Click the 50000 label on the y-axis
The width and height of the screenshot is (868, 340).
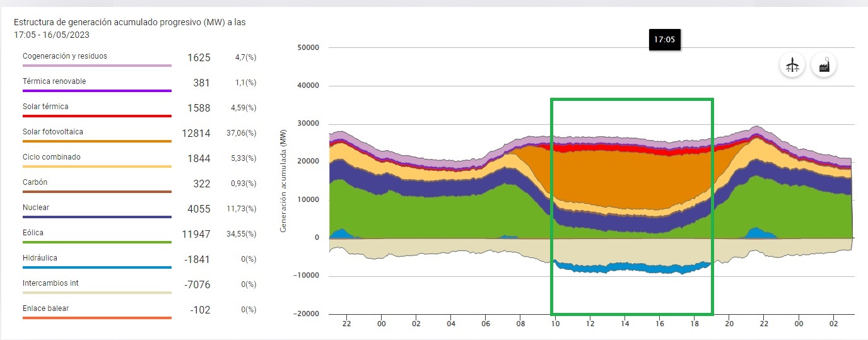tap(307, 48)
